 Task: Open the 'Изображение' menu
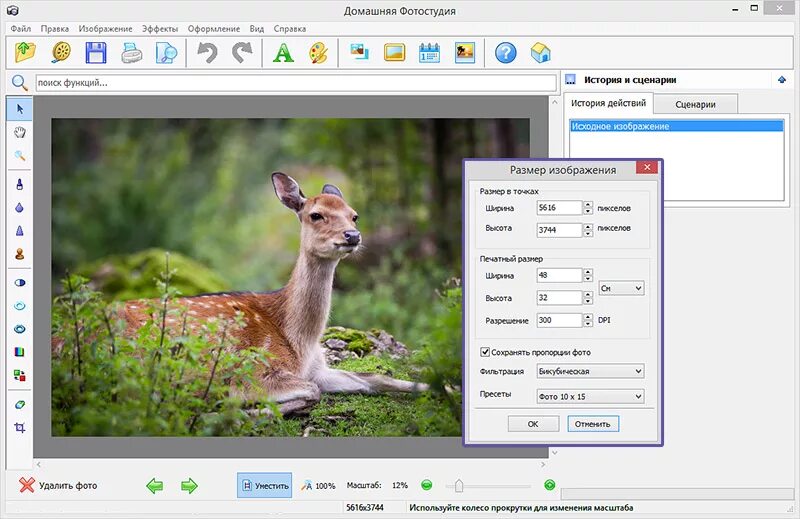click(105, 29)
